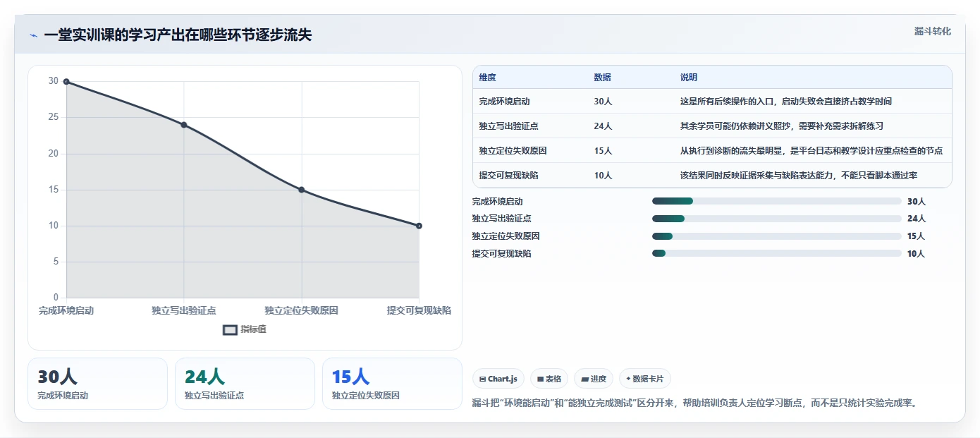
Task: Select table cell 独立写出验证点
Action: (x=508, y=126)
